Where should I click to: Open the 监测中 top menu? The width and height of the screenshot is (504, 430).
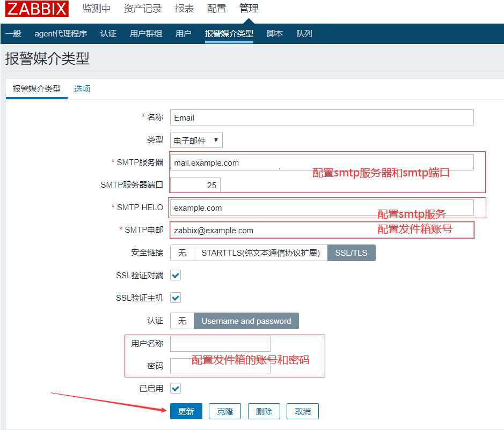point(96,9)
